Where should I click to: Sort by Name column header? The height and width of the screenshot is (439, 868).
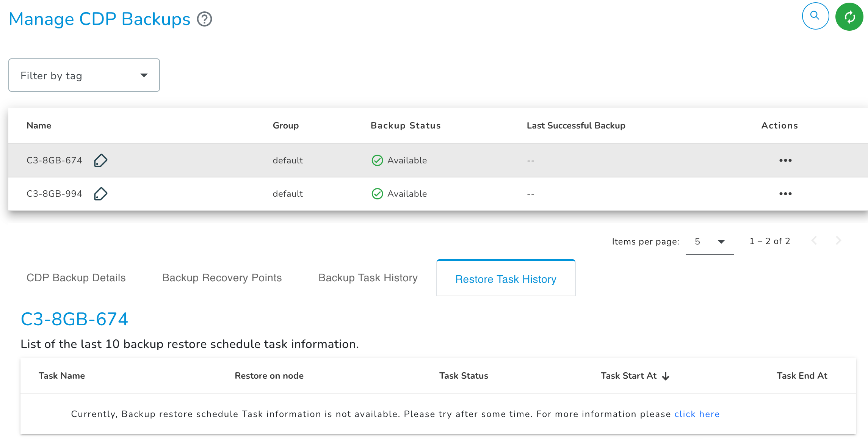(x=39, y=125)
